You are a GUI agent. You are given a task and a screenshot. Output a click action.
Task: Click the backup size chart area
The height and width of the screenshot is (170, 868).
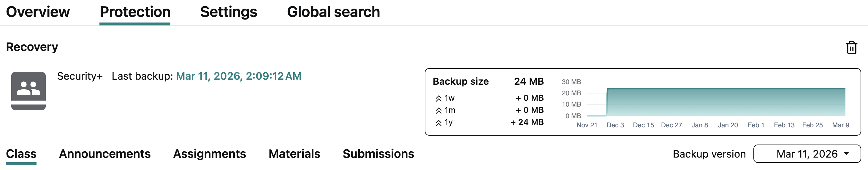coord(724,102)
